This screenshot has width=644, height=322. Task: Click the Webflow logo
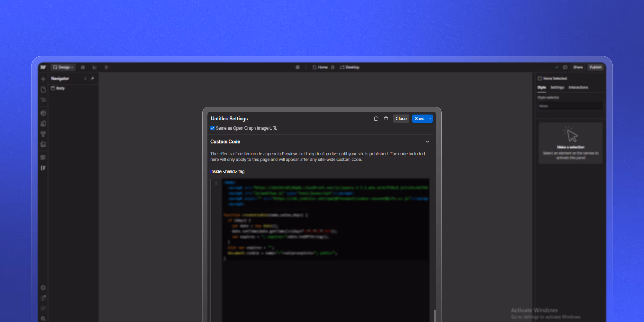43,67
